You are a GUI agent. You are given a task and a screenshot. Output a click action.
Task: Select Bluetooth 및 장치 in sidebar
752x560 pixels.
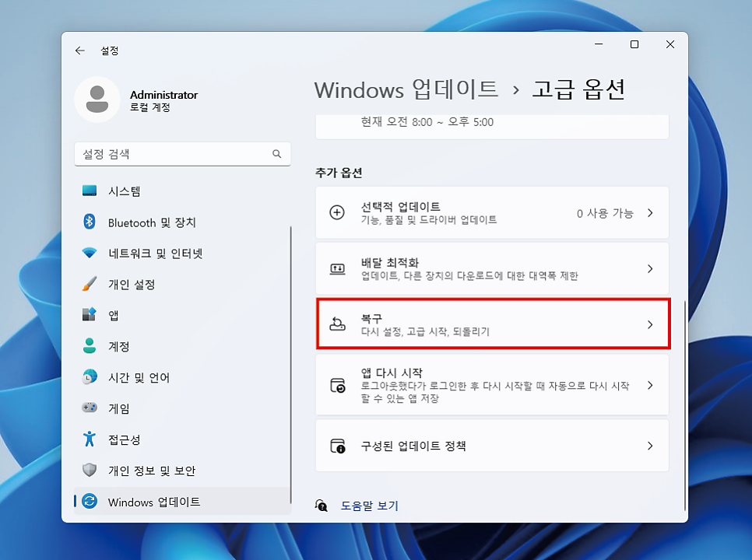pyautogui.click(x=182, y=222)
